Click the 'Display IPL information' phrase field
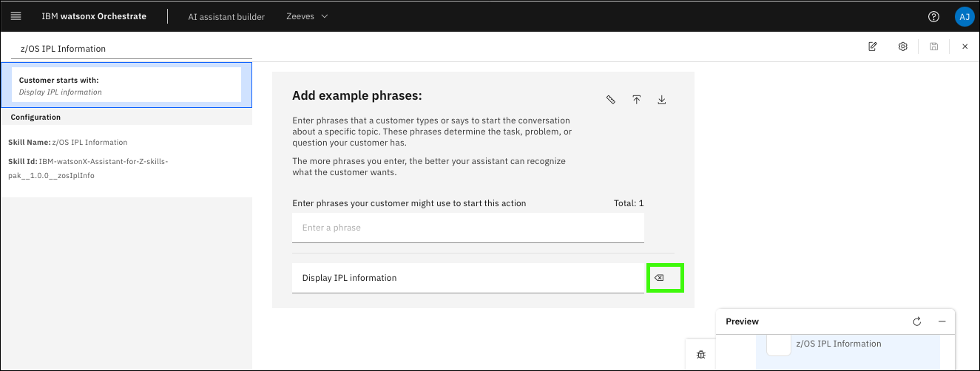 click(x=467, y=278)
